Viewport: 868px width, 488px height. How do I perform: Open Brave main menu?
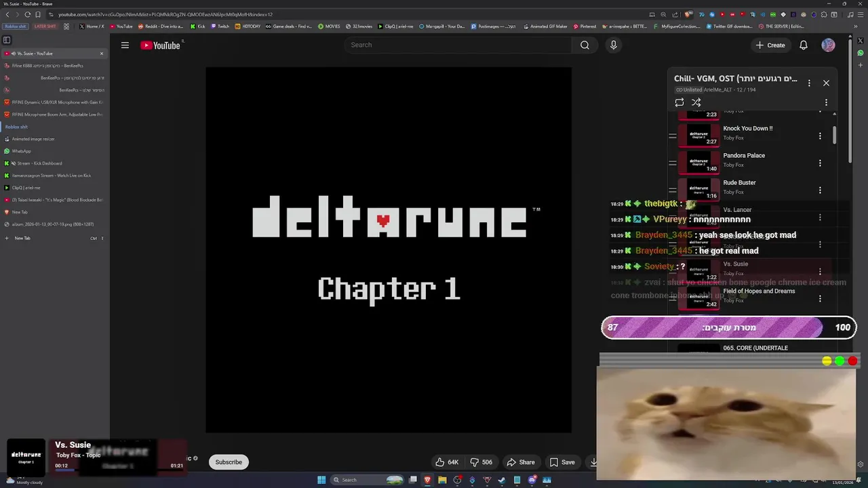tap(861, 14)
